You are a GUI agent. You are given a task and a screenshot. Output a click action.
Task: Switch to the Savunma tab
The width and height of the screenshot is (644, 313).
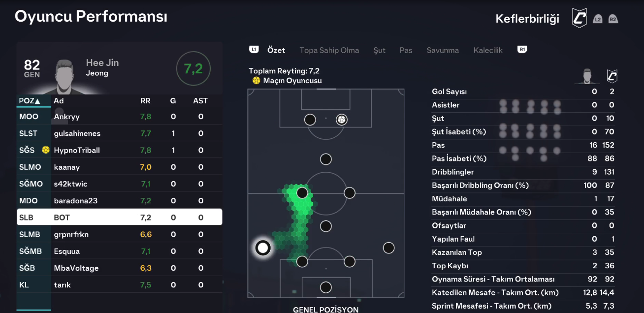coord(443,50)
